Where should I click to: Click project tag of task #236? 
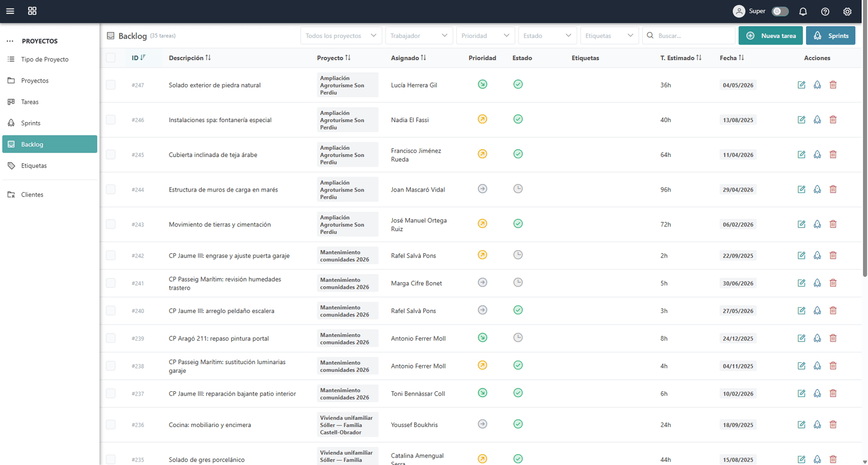click(x=347, y=425)
